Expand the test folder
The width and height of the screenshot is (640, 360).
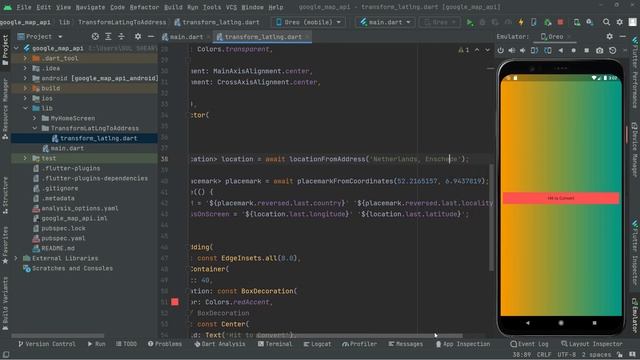pos(25,158)
